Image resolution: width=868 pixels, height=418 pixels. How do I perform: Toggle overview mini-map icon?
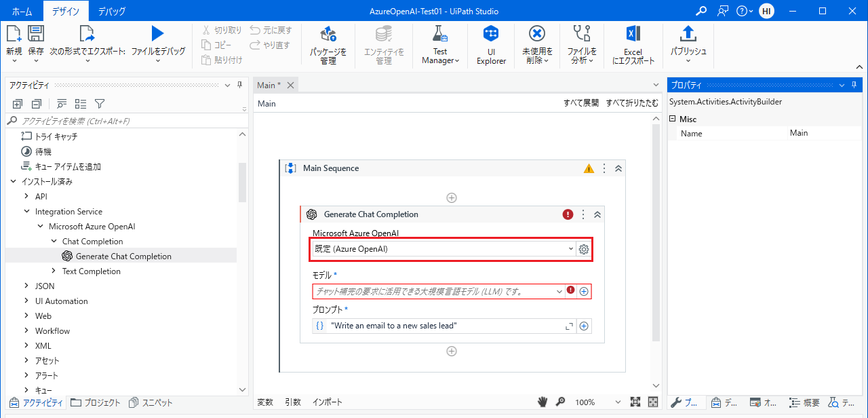[653, 402]
